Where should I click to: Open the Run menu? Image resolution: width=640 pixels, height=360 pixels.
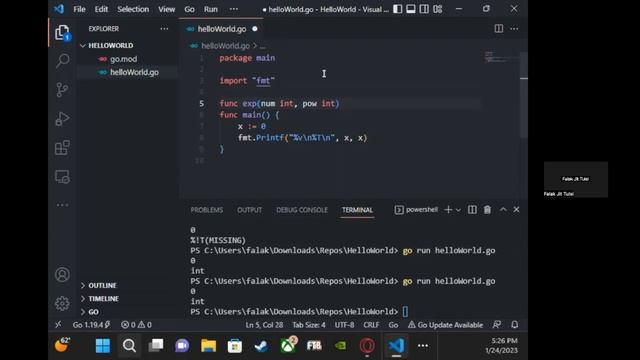[211, 9]
